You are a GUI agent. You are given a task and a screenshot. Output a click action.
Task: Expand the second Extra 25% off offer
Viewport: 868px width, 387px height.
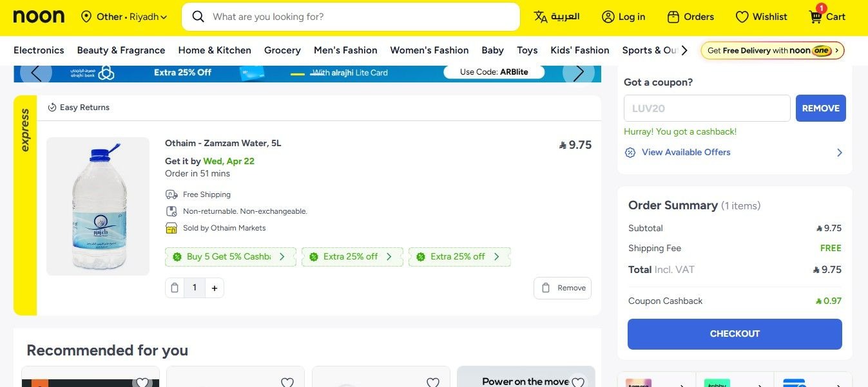pyautogui.click(x=459, y=256)
